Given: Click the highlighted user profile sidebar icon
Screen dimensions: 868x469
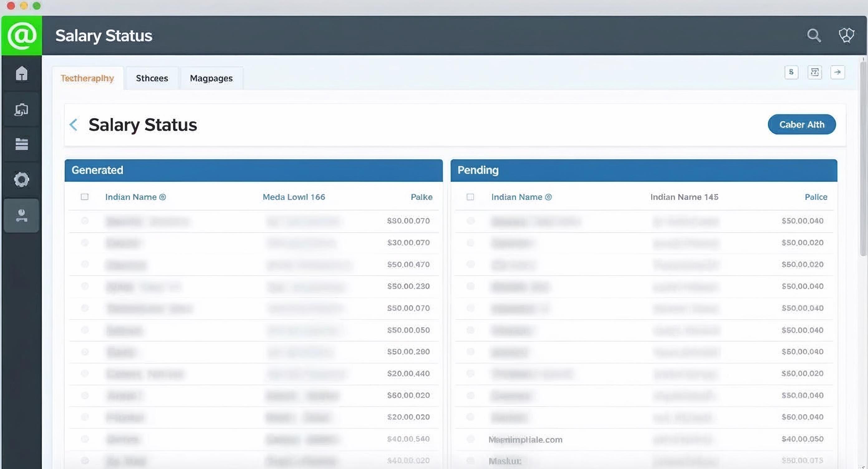Looking at the screenshot, I should tap(22, 215).
